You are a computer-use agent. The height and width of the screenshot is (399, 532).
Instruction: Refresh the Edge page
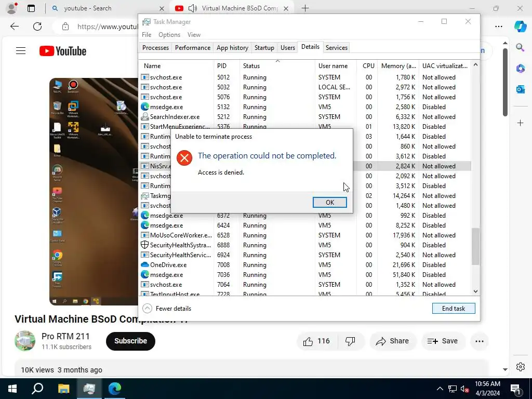[x=37, y=26]
